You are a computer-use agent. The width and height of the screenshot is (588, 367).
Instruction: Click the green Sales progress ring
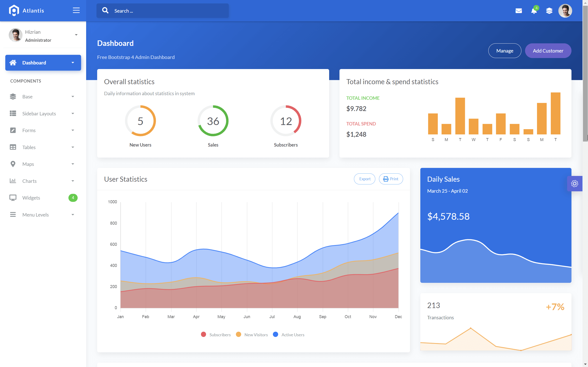(x=213, y=121)
